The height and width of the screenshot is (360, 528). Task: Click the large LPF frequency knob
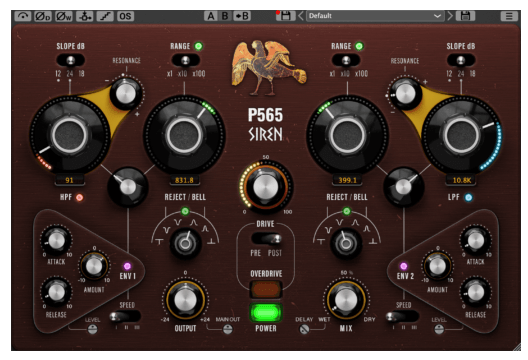tap(461, 135)
